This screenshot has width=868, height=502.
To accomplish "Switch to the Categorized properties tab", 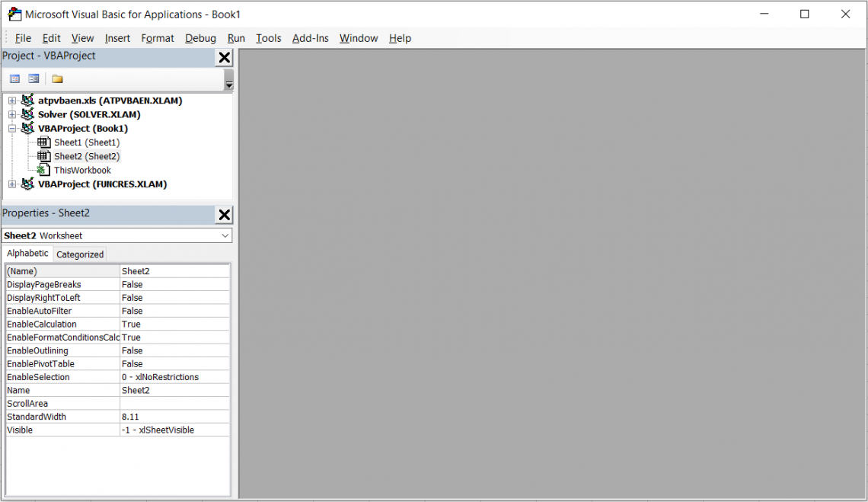I will 80,254.
